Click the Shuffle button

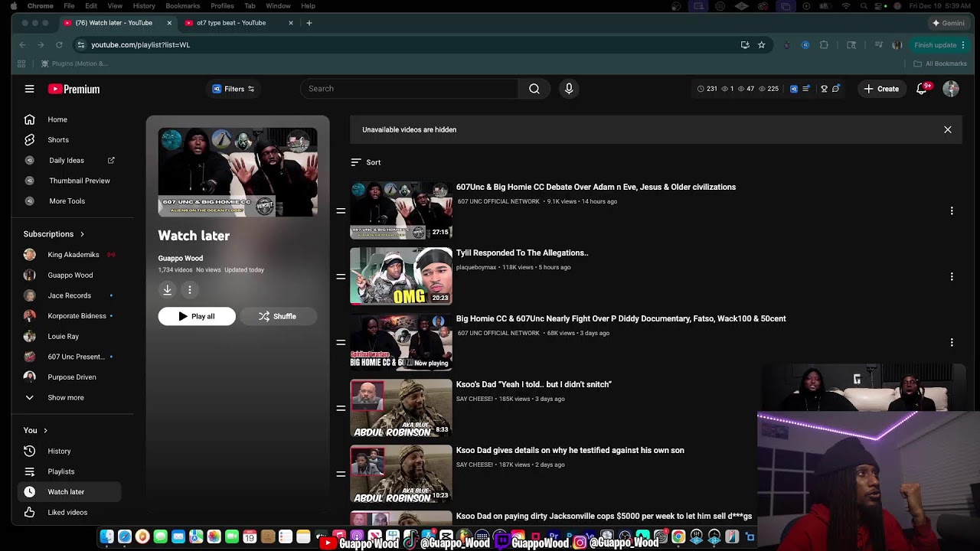[x=277, y=316]
